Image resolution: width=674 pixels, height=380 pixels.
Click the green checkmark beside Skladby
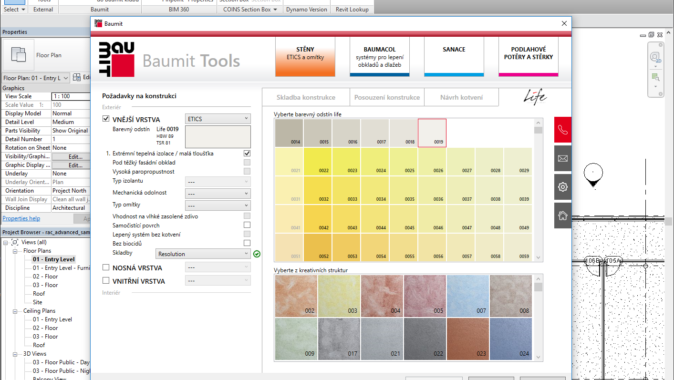(257, 254)
